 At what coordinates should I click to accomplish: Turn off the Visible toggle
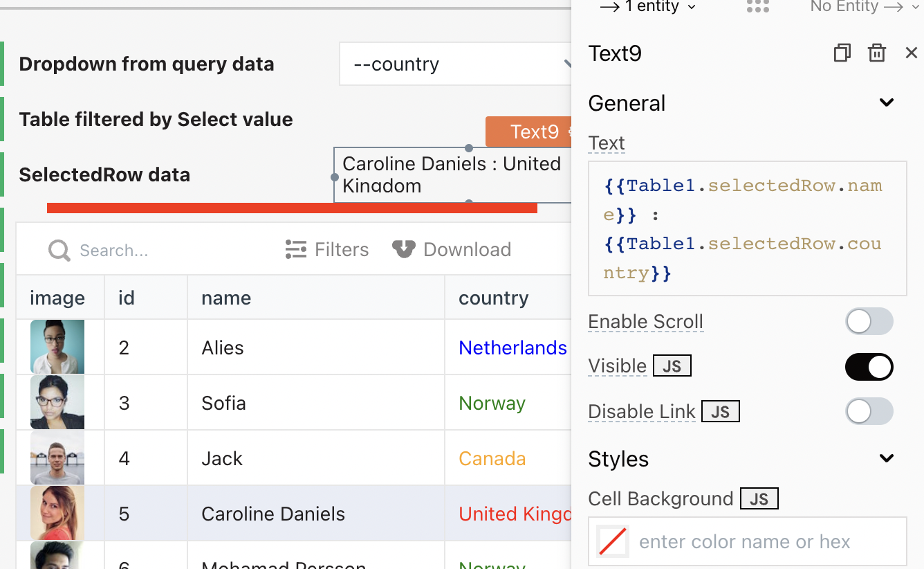pos(869,367)
